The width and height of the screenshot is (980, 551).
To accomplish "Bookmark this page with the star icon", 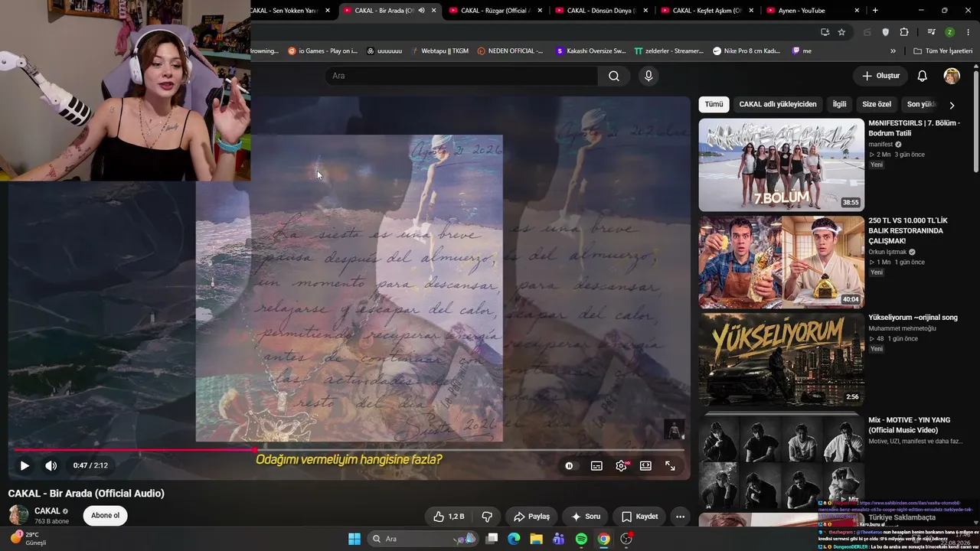I will (x=841, y=32).
